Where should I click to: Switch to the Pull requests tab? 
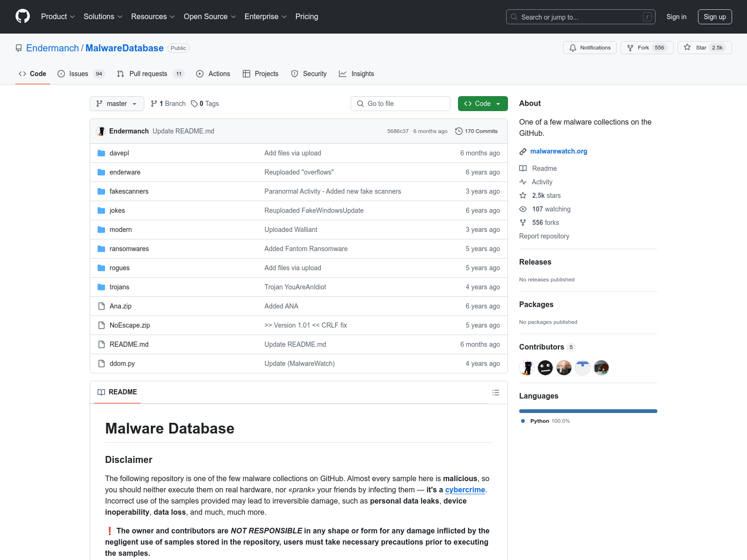click(x=151, y=74)
